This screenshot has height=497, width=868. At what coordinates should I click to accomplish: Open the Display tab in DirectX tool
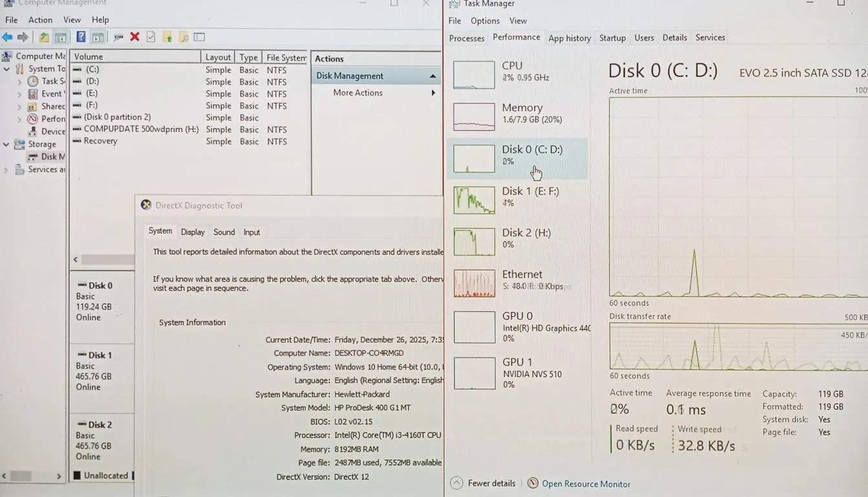coord(193,232)
